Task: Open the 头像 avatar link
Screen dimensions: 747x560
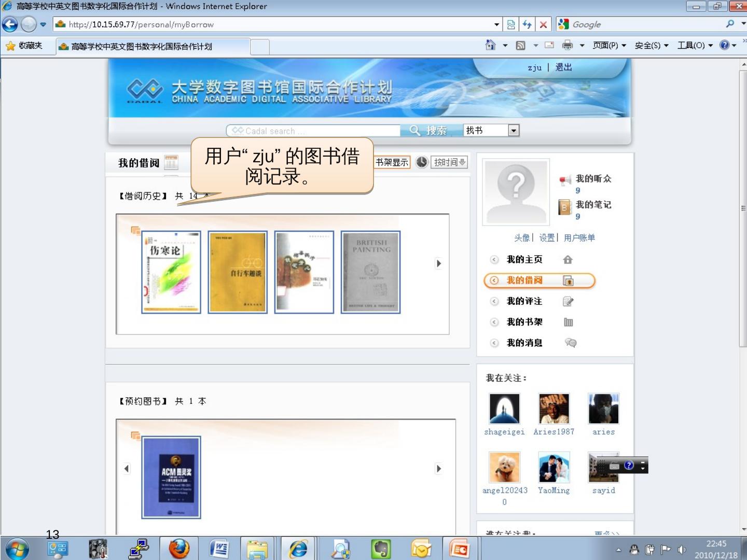Action: coord(522,238)
